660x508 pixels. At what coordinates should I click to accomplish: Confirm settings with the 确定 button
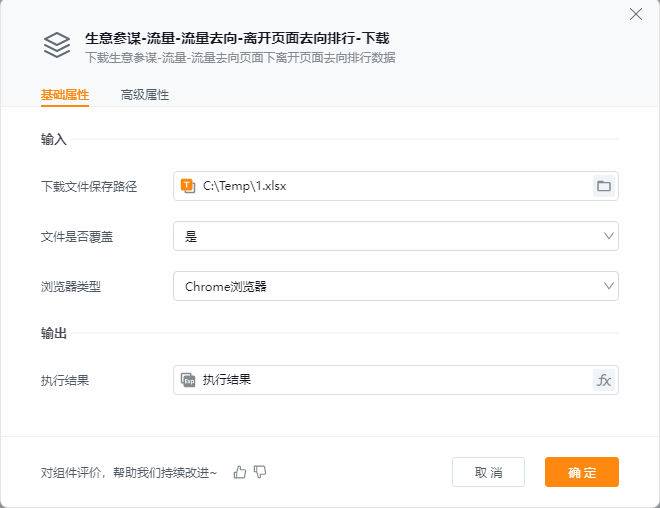click(x=581, y=472)
